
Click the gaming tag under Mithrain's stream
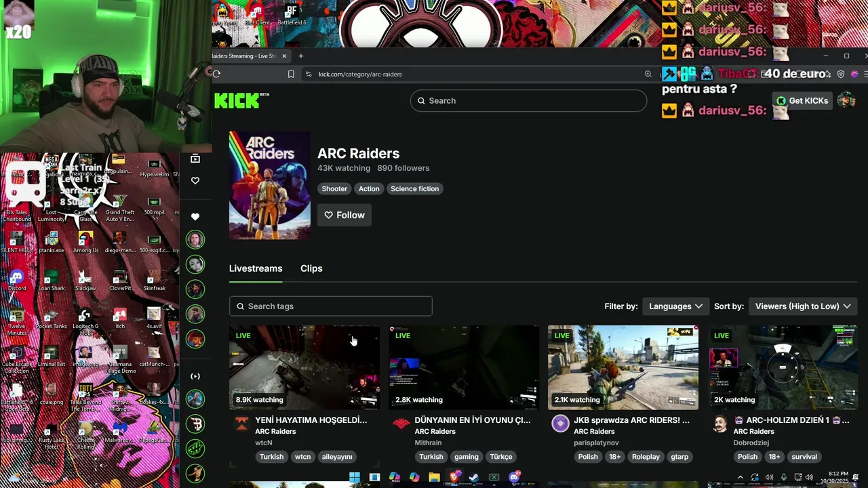tap(466, 457)
